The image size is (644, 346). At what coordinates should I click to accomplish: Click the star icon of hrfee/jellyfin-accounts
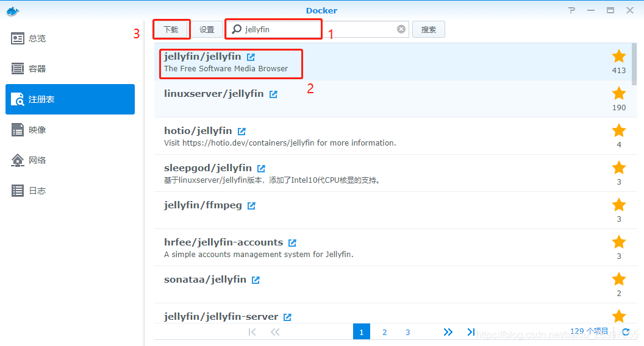click(x=619, y=242)
